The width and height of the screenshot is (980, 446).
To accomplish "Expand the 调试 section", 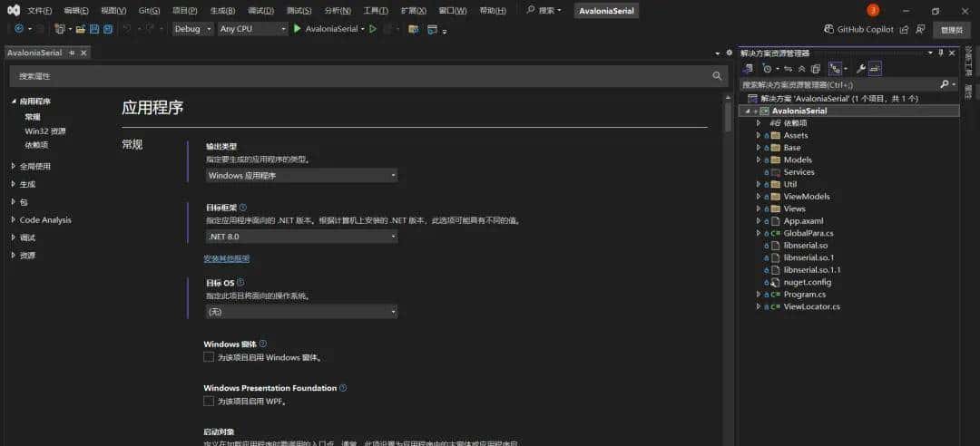I will pos(14,238).
